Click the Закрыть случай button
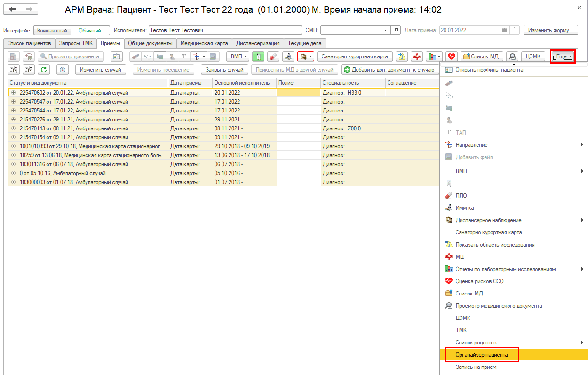Screen dimensions: 588x375 (224, 70)
